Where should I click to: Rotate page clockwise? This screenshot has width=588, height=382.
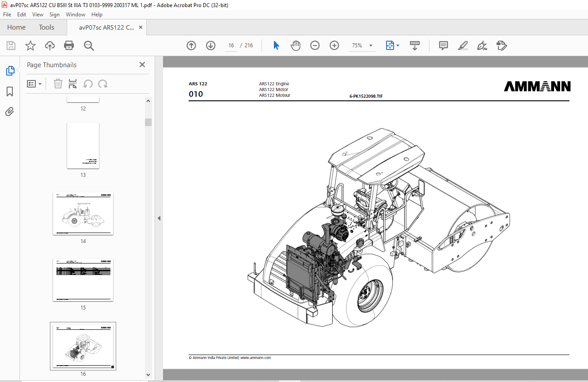tap(103, 84)
